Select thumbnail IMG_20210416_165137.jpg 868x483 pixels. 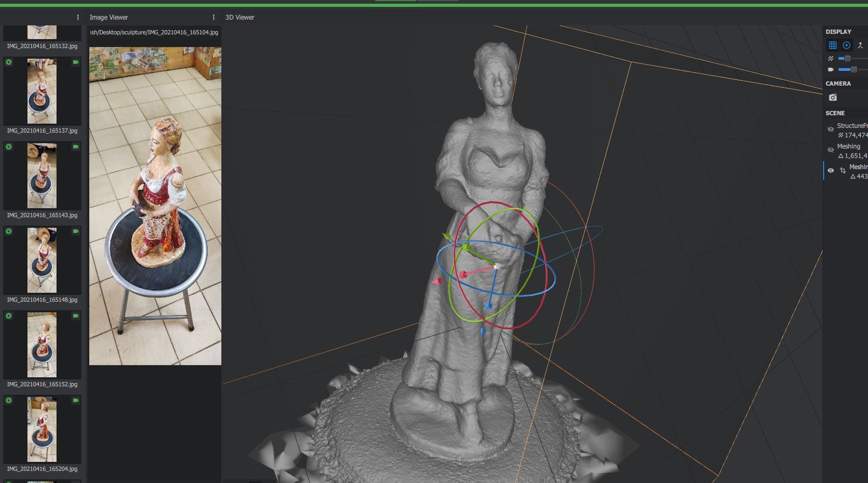coord(42,91)
